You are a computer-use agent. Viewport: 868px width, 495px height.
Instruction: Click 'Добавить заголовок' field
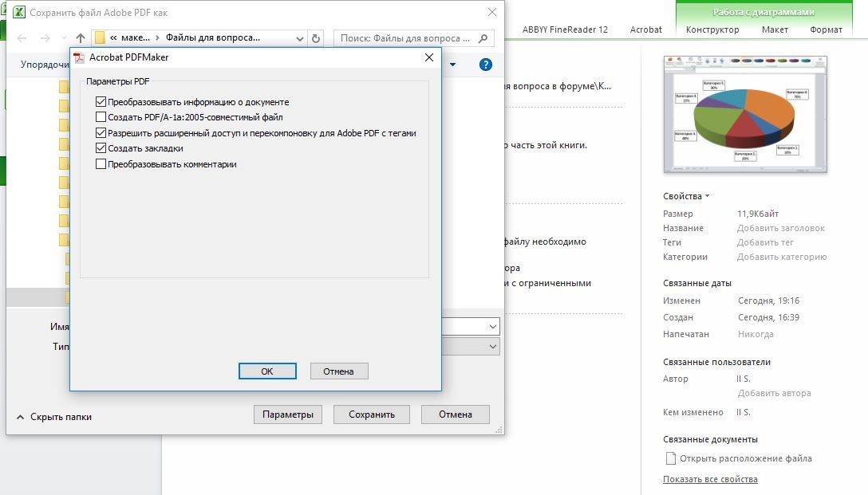pos(780,228)
